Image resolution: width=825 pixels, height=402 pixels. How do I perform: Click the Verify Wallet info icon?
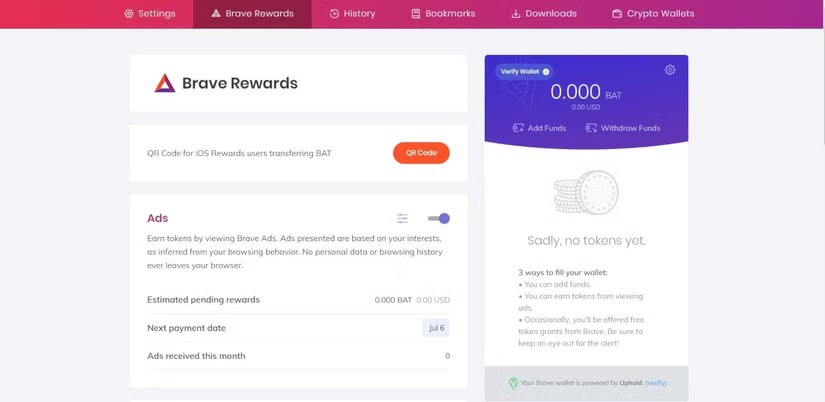click(x=546, y=72)
